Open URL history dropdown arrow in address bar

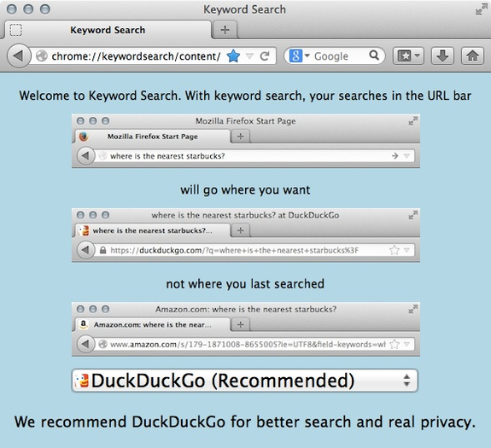249,56
